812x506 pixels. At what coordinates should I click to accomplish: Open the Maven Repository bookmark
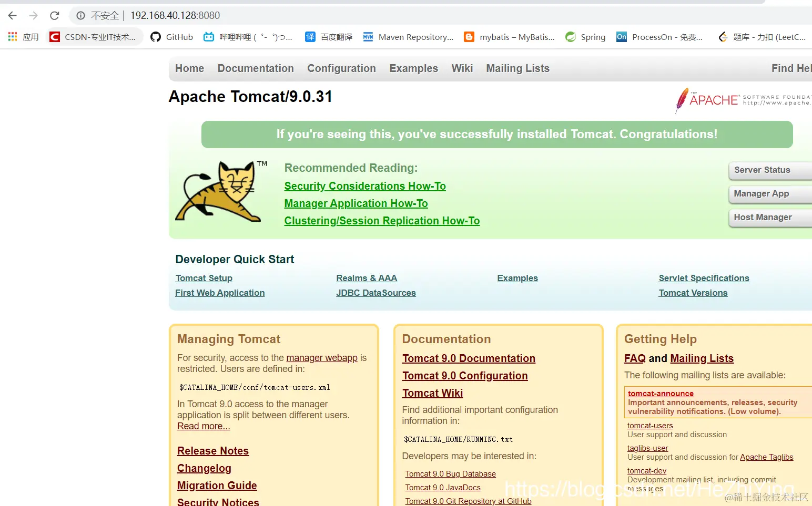(408, 37)
